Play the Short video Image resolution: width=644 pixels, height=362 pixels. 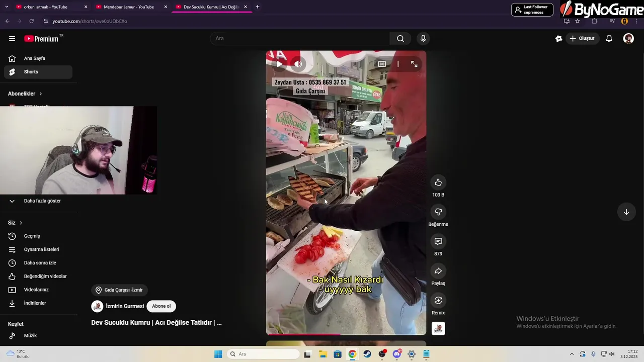tap(279, 64)
